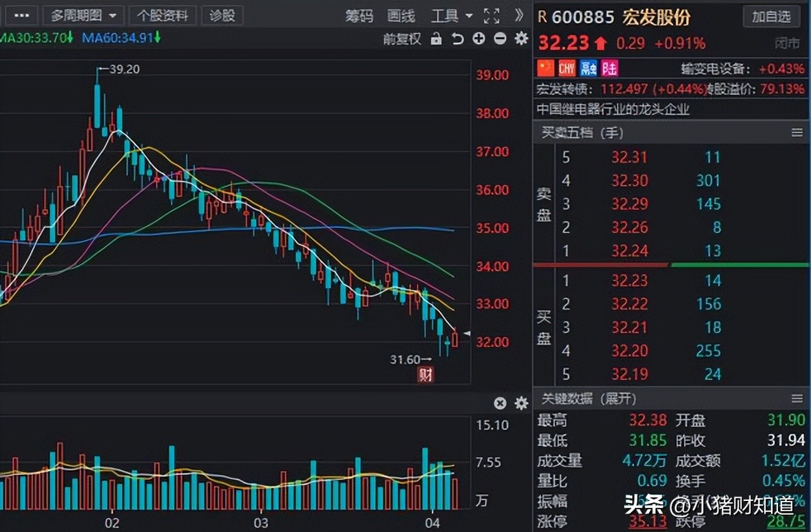
Task: Close the volume indicator panel
Action: point(500,403)
